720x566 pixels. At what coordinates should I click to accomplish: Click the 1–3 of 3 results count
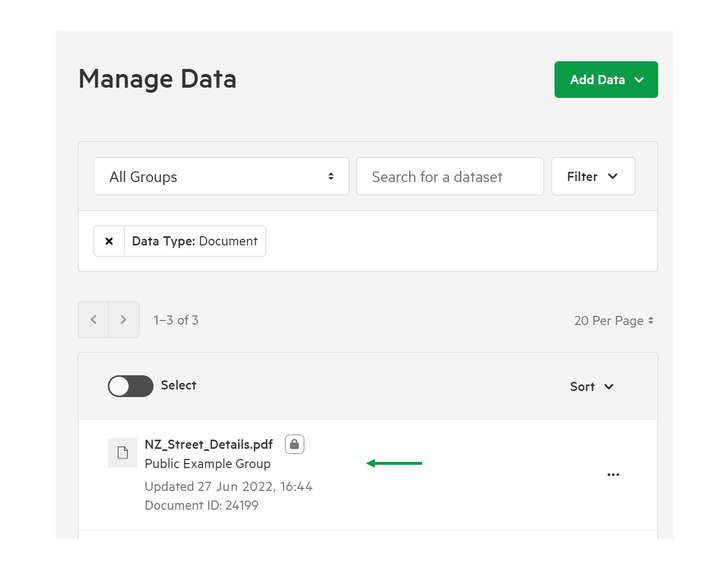[176, 320]
